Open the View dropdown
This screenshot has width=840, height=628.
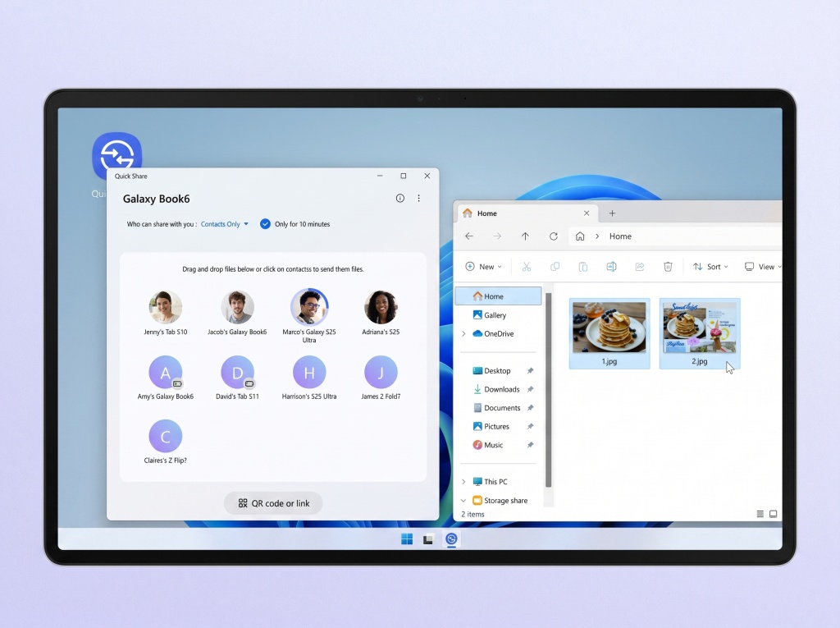point(763,267)
